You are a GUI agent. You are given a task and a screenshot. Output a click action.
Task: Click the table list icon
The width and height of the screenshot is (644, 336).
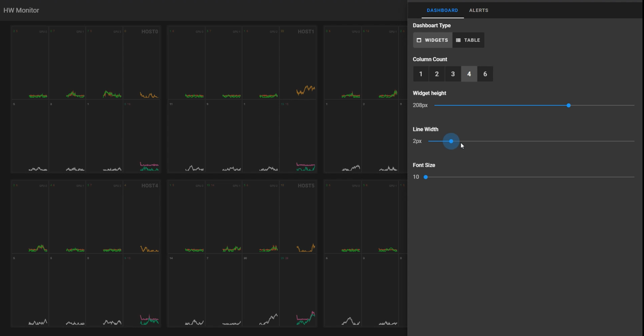(458, 40)
